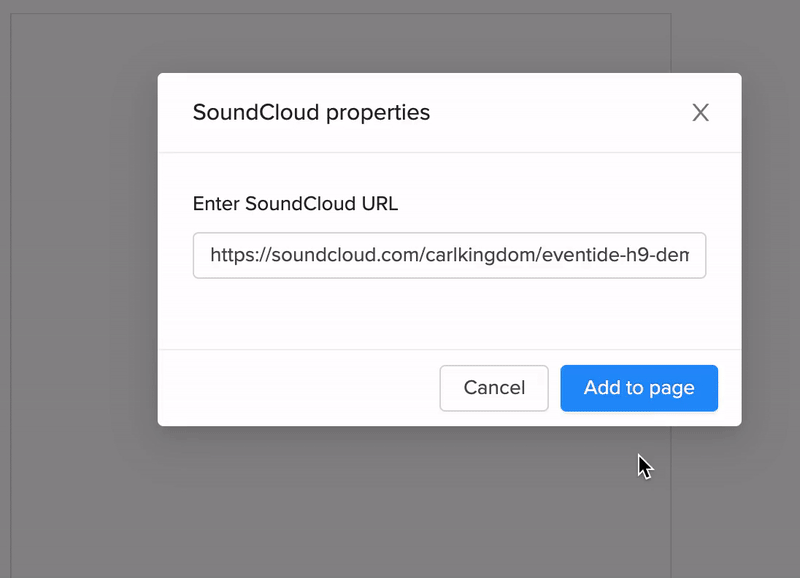Click the 'Enter SoundCloud URL' label

pyautogui.click(x=295, y=204)
